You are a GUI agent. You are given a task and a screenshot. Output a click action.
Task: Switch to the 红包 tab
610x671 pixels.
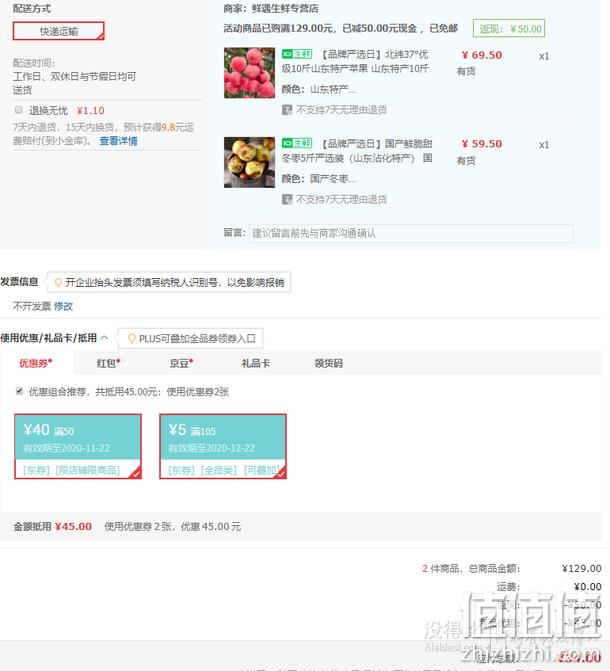pyautogui.click(x=108, y=363)
